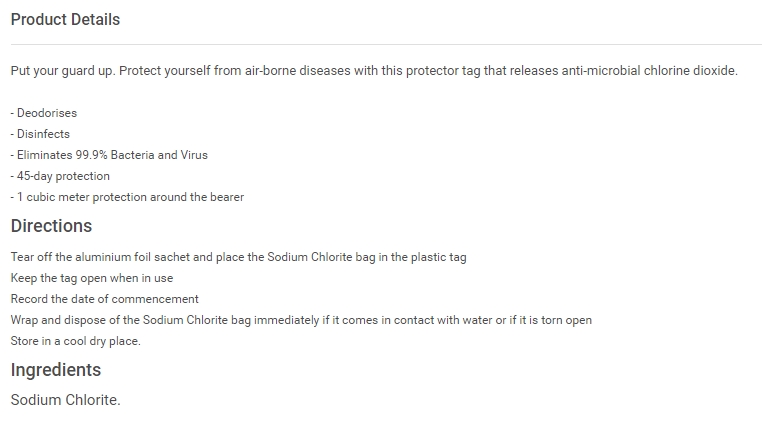Click the divider line below Product Details
This screenshot has height=430, width=762.
pos(386,45)
